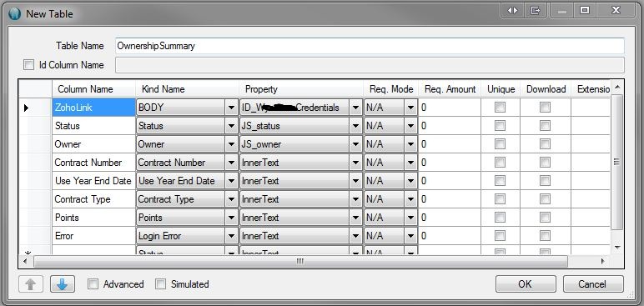This screenshot has height=306, width=644.
Task: Check Download for the ZohoLink row
Action: 545,108
